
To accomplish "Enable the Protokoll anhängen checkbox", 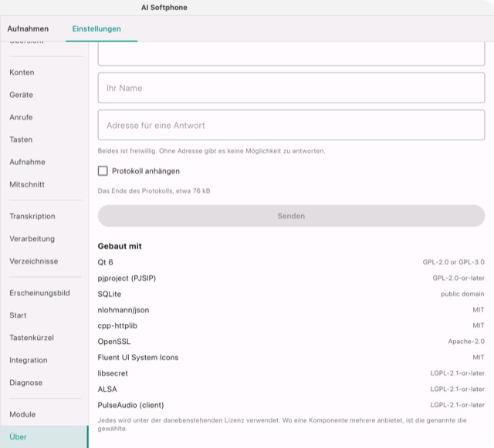I will [103, 171].
